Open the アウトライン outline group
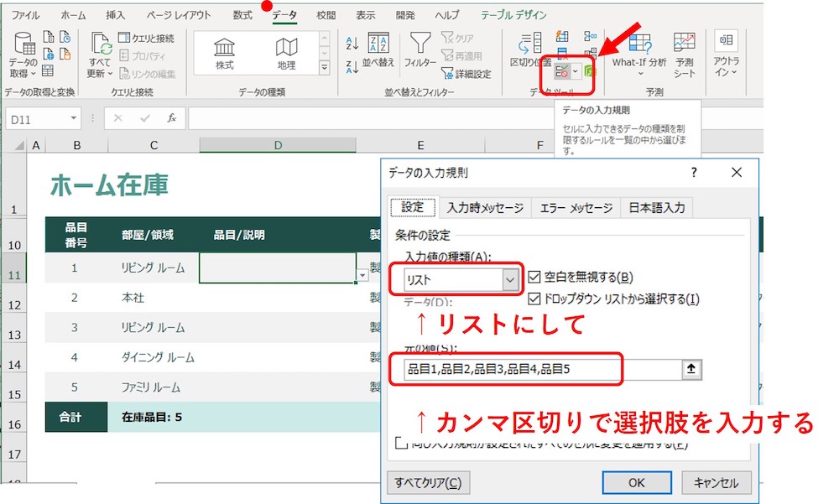 726,54
